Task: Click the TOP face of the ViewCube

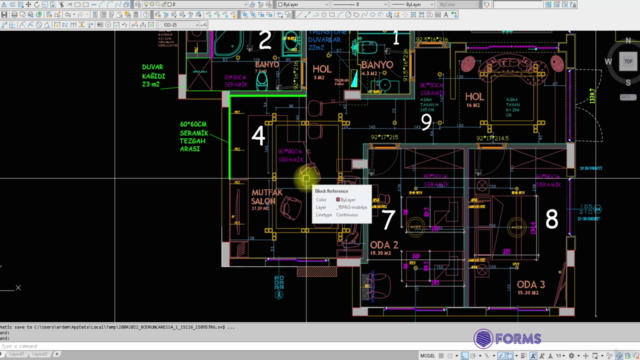Action: [628, 61]
